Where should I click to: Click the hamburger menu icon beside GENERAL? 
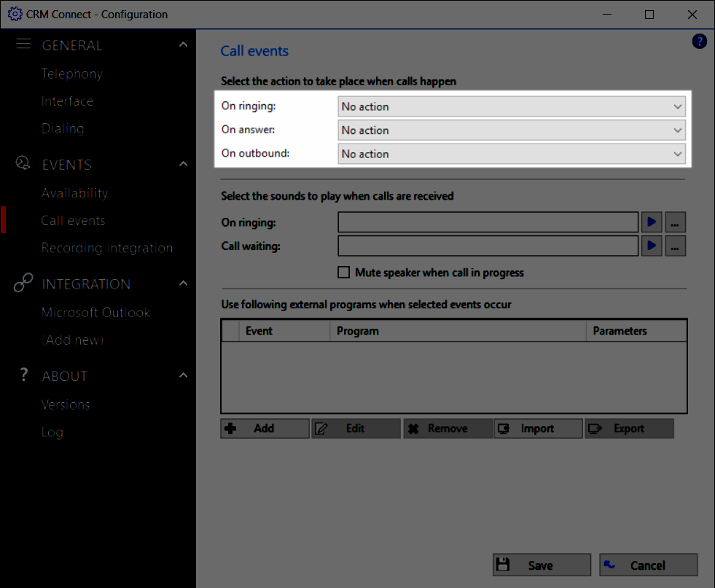23,44
